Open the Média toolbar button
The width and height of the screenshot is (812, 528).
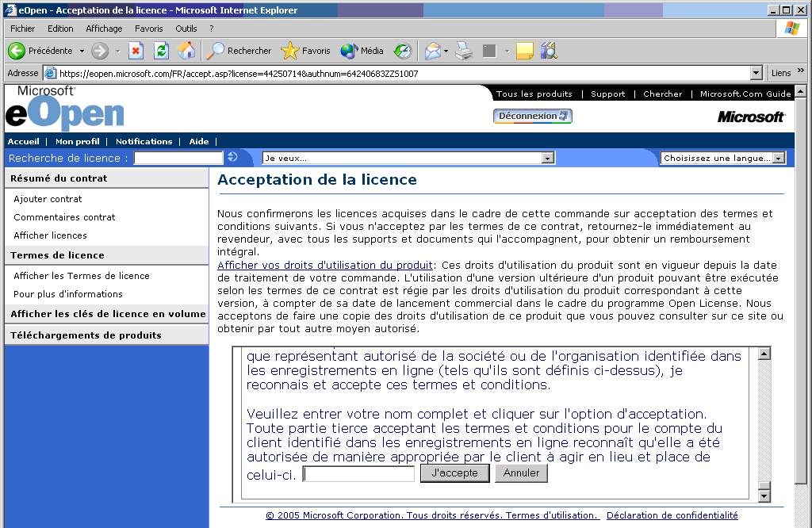(x=362, y=51)
